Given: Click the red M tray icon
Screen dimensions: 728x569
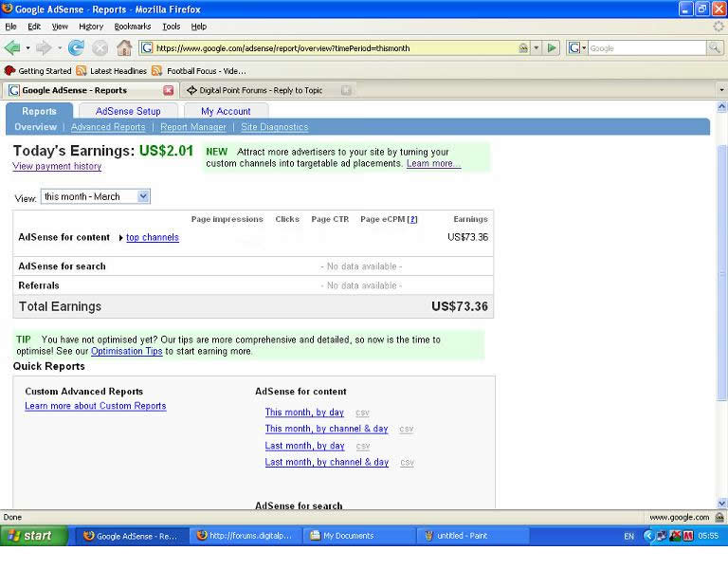Looking at the screenshot, I should tap(688, 536).
